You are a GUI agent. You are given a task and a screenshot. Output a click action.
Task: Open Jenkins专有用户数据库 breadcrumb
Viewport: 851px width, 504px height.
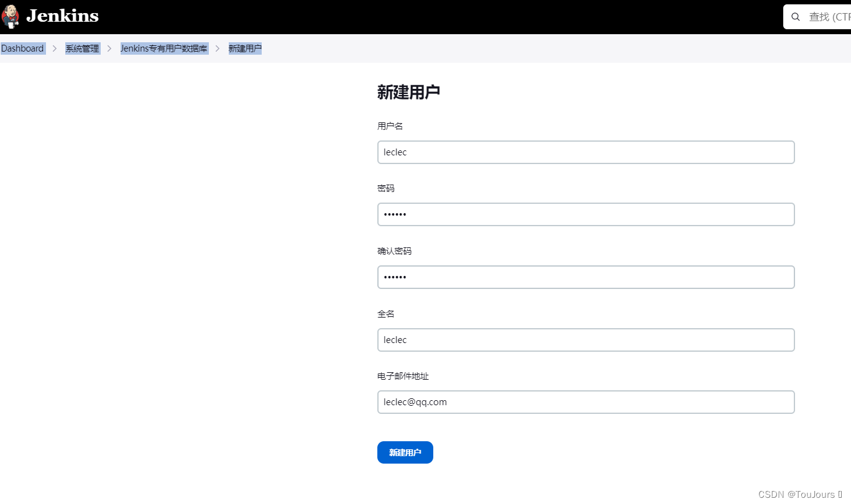tap(164, 48)
